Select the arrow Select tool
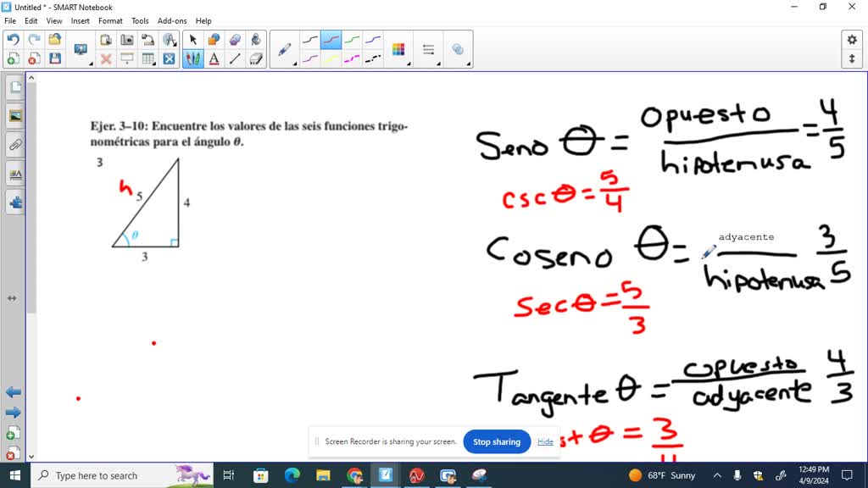 point(193,40)
